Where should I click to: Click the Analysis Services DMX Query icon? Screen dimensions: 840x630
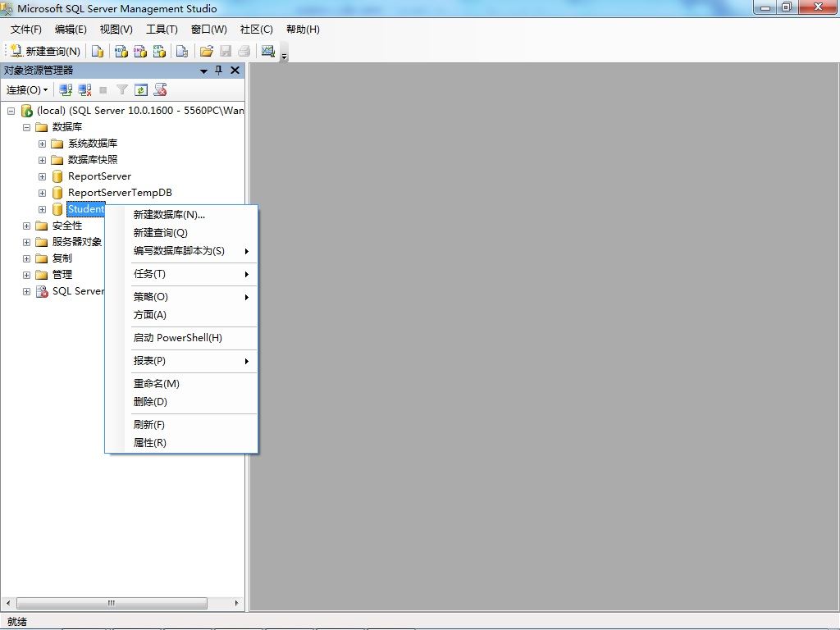coord(140,51)
